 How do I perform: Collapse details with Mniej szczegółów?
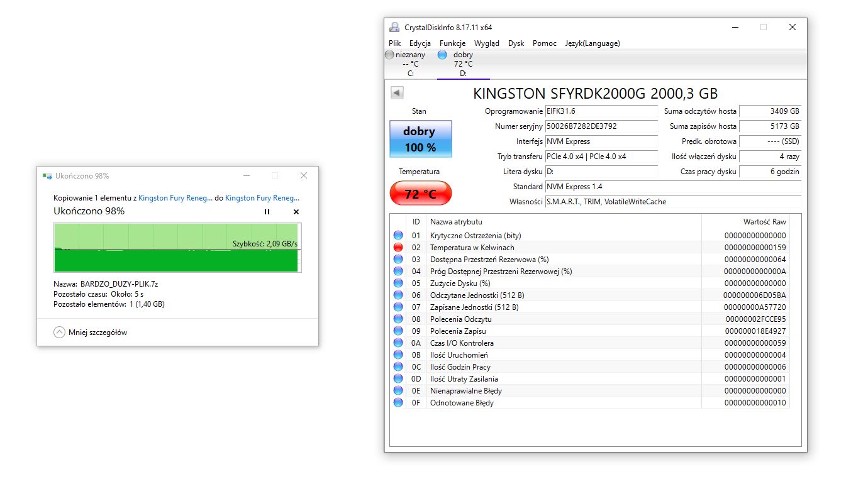pos(91,333)
